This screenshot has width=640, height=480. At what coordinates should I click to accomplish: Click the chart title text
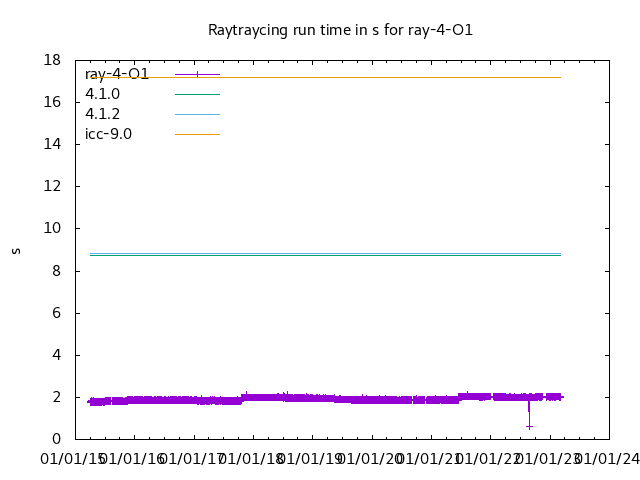[340, 30]
